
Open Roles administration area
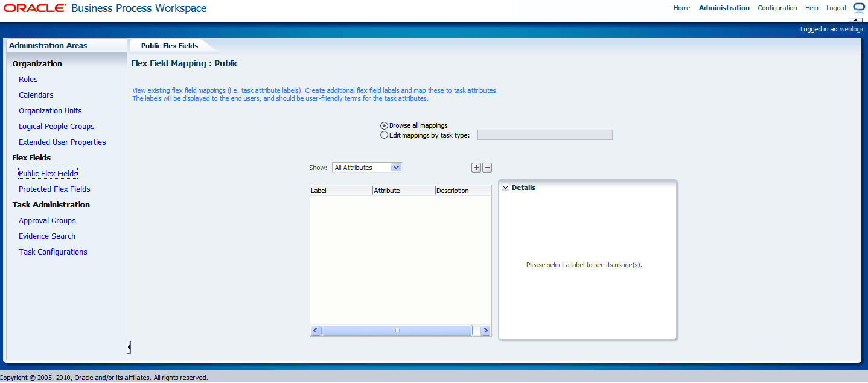(28, 80)
